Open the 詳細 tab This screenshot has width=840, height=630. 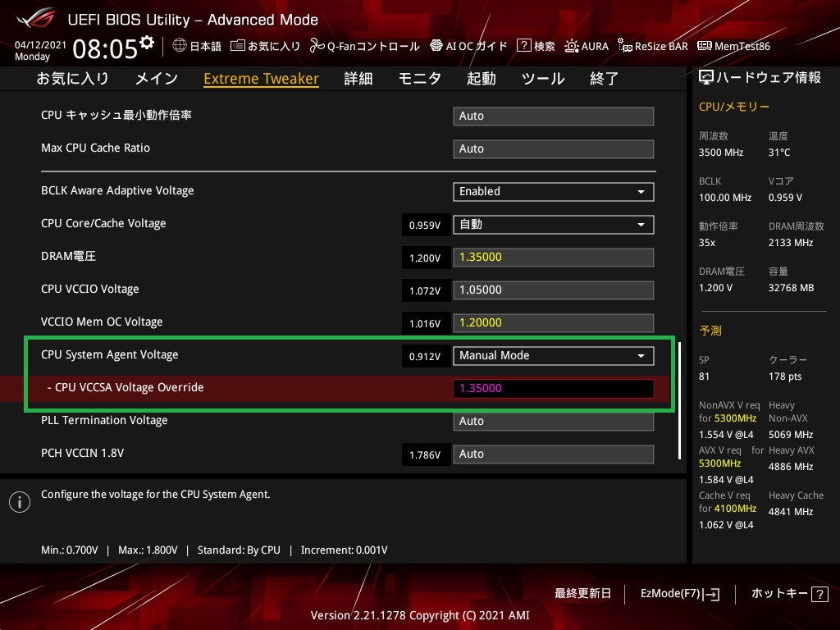pos(358,79)
